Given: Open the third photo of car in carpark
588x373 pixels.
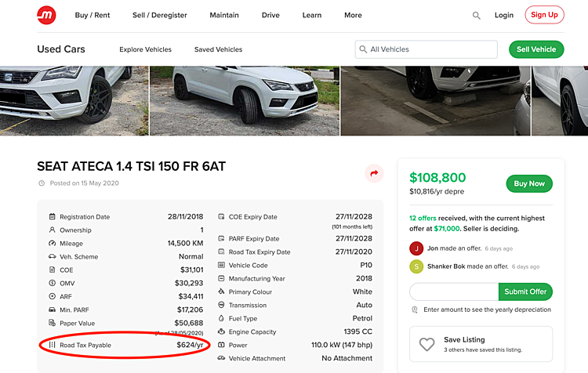Looking at the screenshot, I should (x=435, y=101).
